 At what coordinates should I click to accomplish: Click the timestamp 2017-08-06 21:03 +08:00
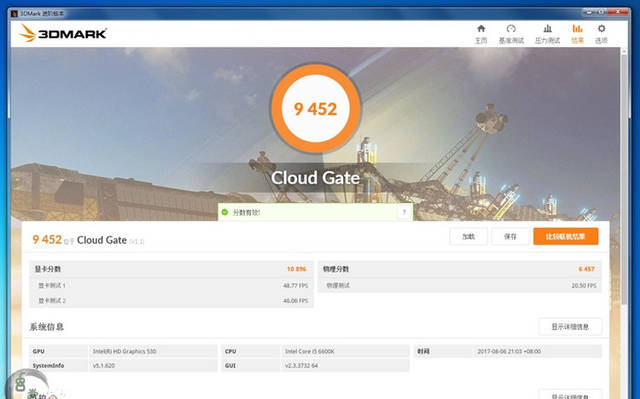click(x=509, y=351)
